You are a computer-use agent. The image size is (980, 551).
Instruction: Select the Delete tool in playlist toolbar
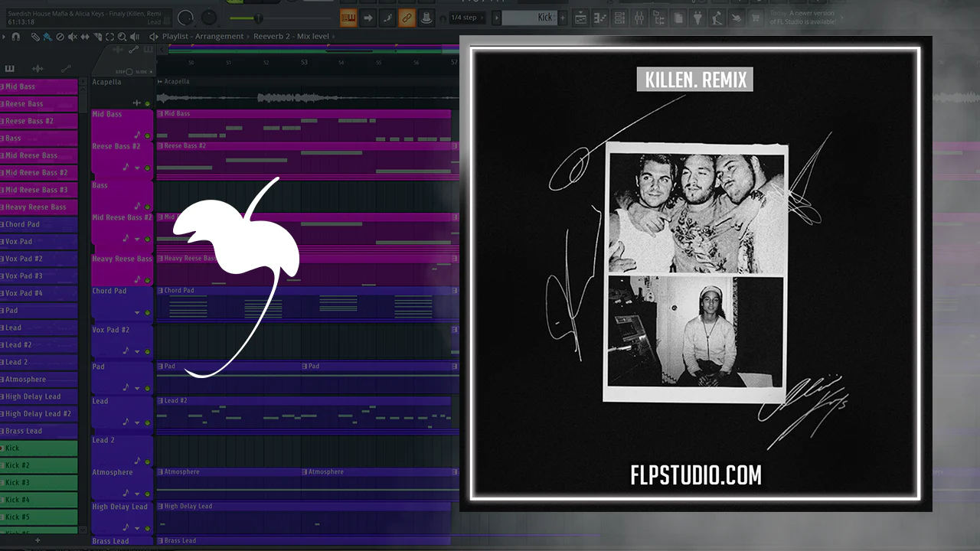(60, 37)
